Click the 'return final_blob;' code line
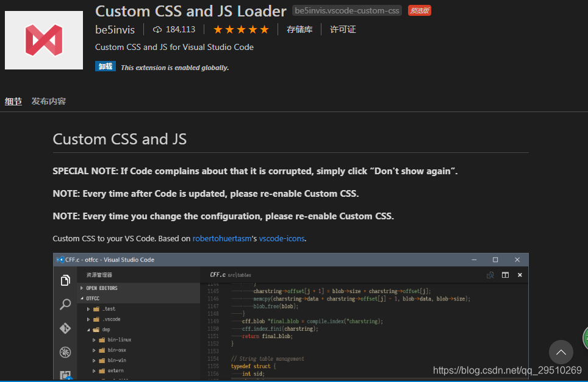The image size is (588, 382). pos(267,336)
